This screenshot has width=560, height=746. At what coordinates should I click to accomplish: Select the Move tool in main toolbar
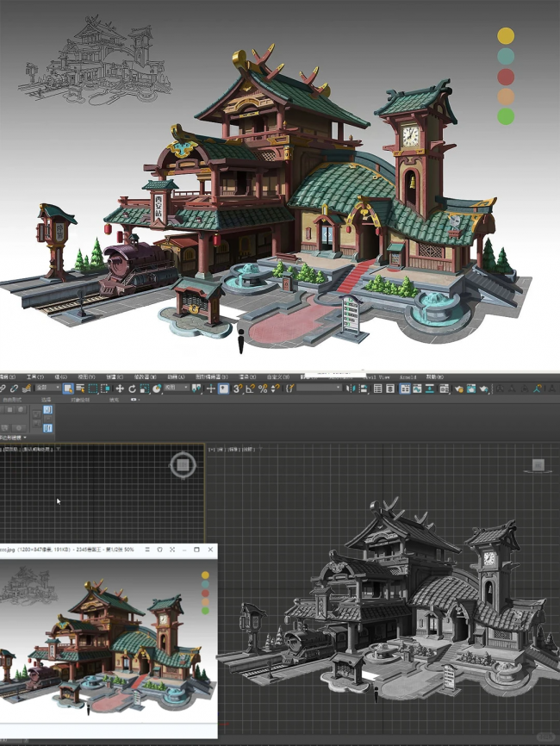tap(120, 389)
